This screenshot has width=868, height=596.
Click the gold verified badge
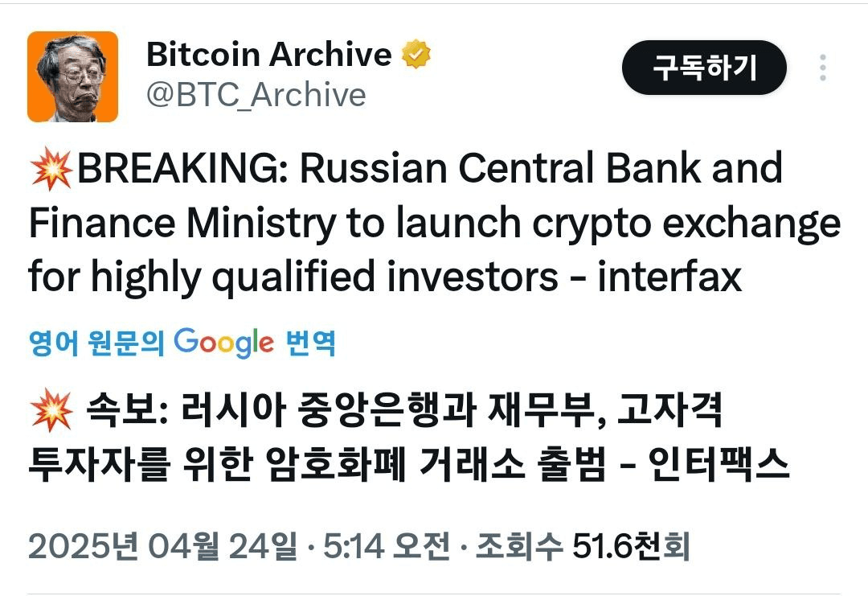pos(416,55)
